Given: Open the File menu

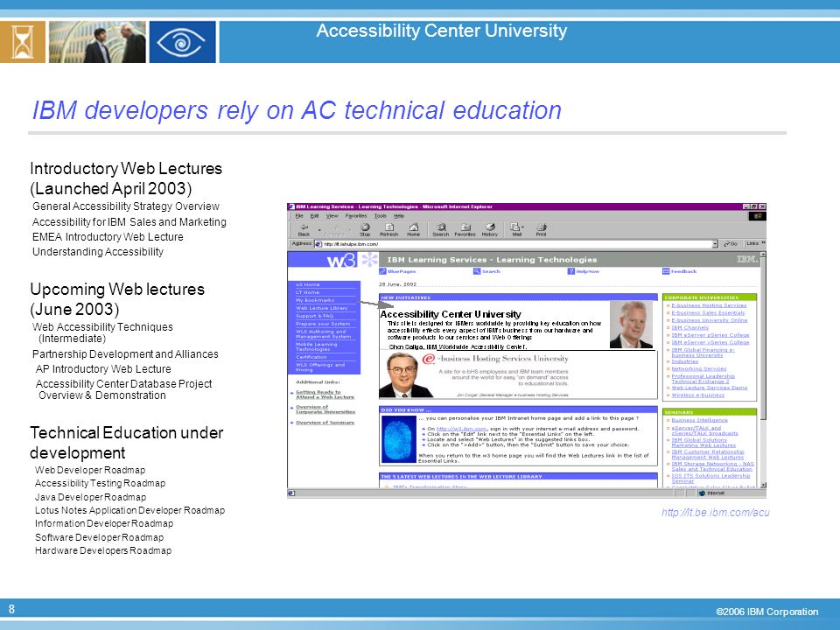Looking at the screenshot, I should [x=299, y=216].
